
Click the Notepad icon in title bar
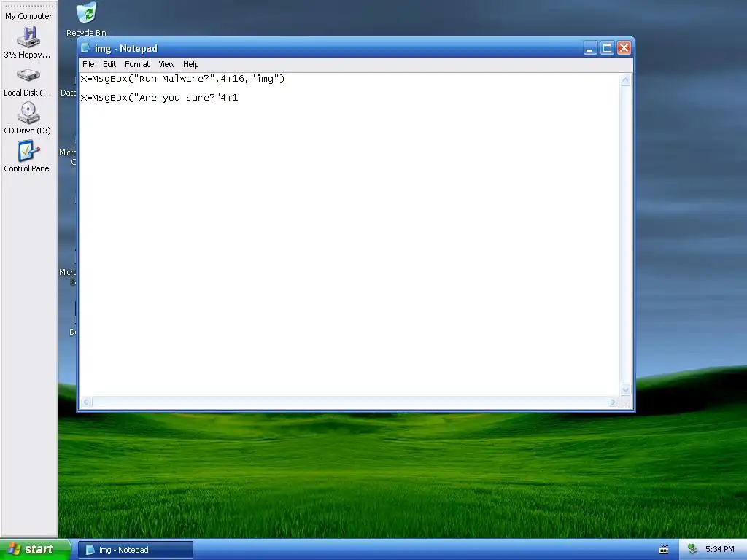pos(85,48)
